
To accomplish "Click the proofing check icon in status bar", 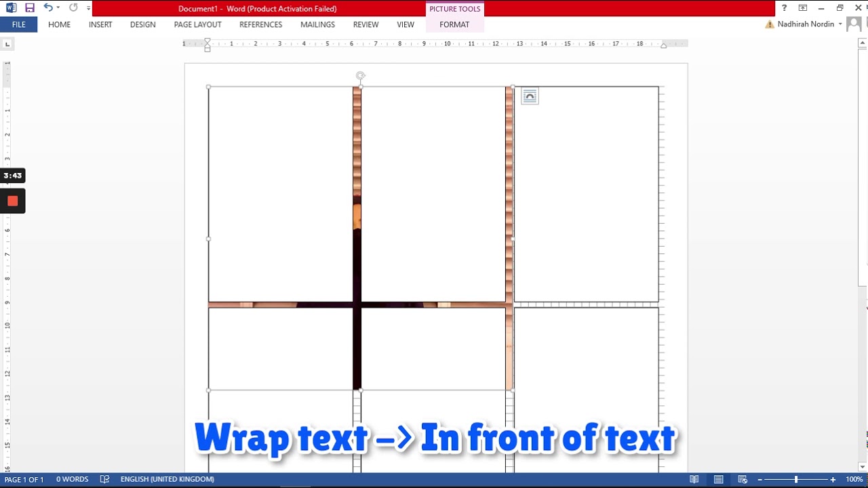I will click(x=104, y=479).
